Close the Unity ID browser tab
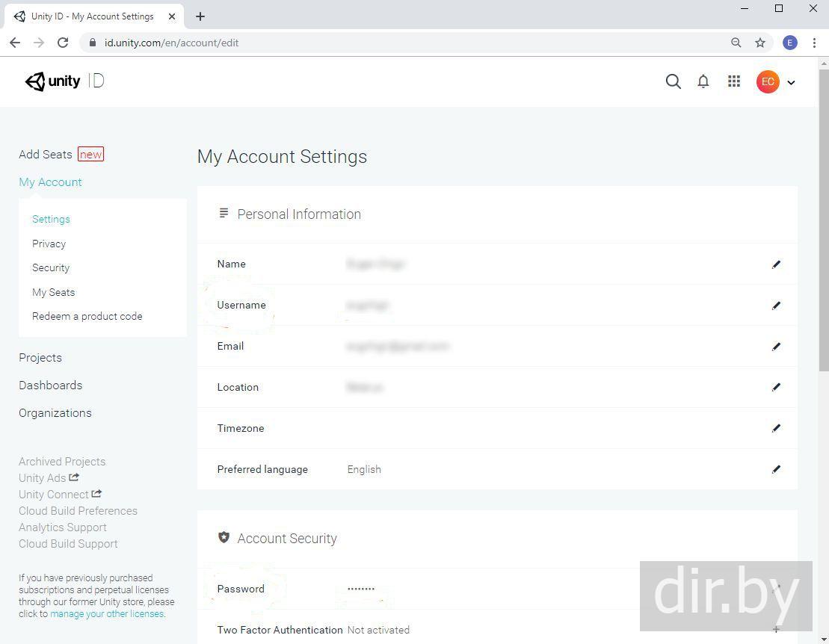The image size is (829, 644). coord(172,16)
